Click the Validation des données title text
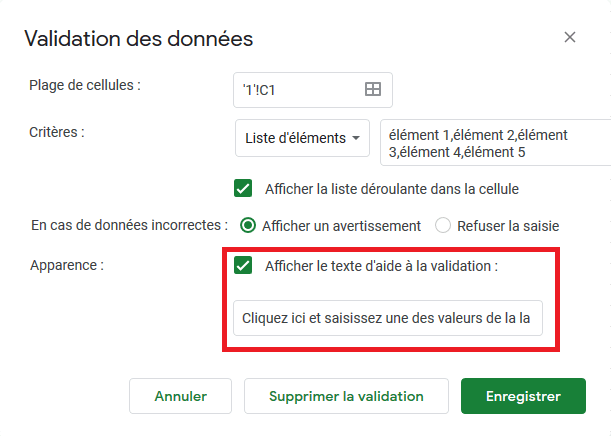The width and height of the screenshot is (611, 436). [139, 39]
